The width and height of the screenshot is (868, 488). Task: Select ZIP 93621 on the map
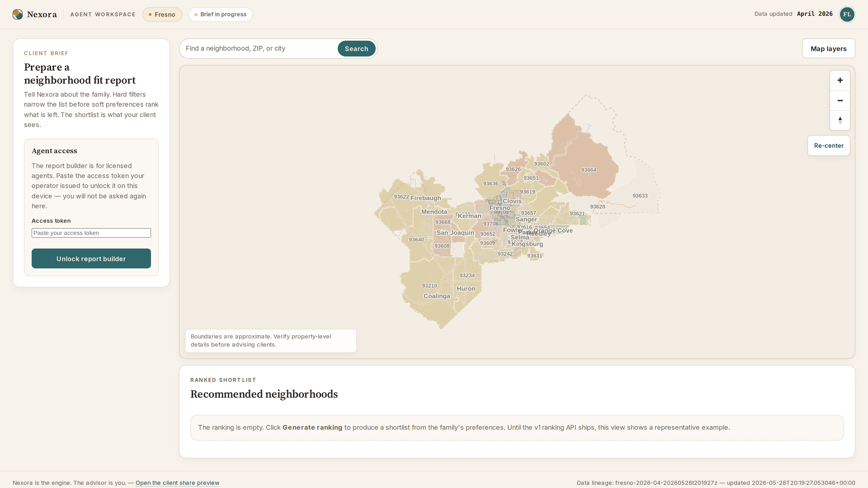point(577,214)
